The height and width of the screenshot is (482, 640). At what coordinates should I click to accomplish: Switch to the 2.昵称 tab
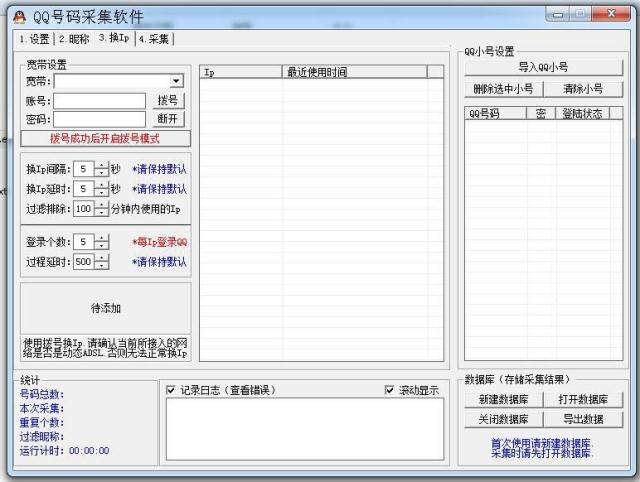coord(74,39)
